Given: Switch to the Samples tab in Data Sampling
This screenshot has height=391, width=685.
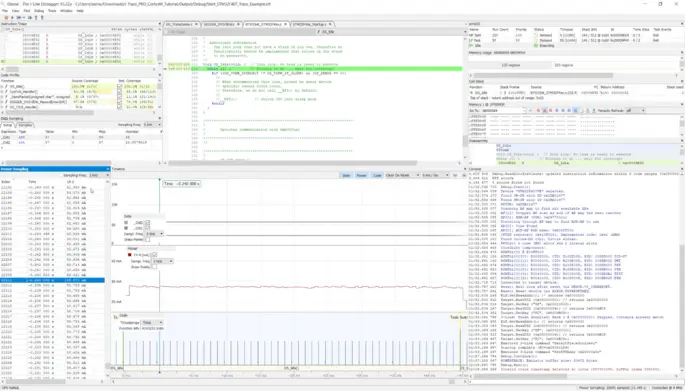Looking at the screenshot, I should (25, 125).
